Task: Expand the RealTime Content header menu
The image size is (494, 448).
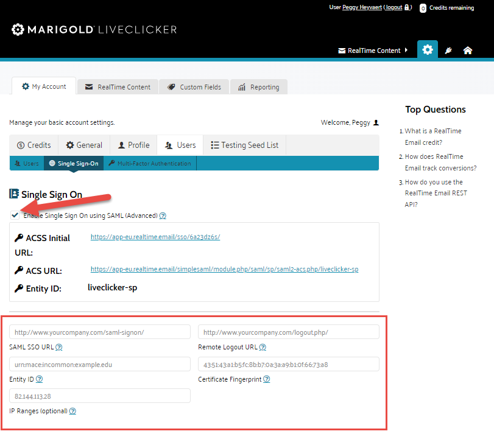Action: (x=373, y=51)
